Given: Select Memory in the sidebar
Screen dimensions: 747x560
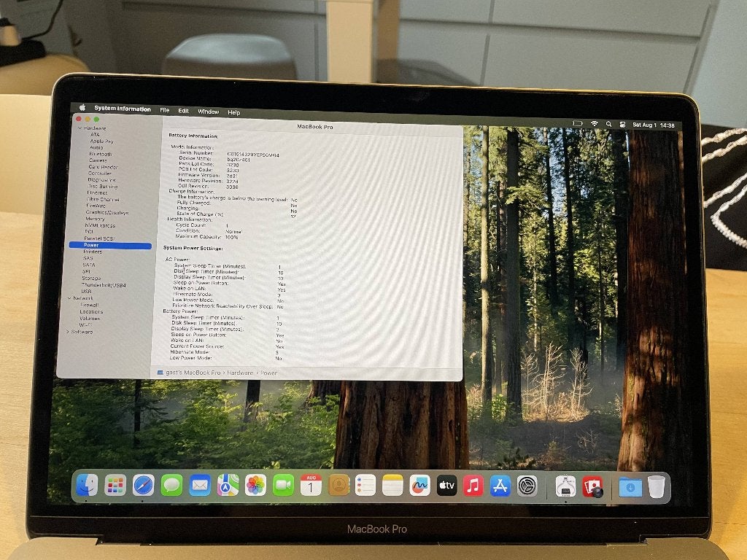Looking at the screenshot, I should (x=95, y=219).
